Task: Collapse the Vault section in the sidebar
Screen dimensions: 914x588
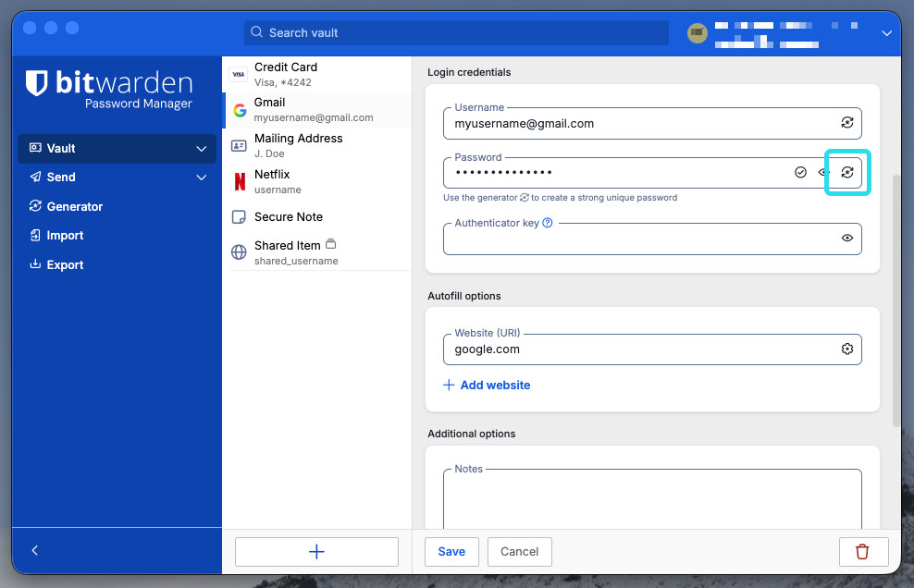Action: [201, 148]
